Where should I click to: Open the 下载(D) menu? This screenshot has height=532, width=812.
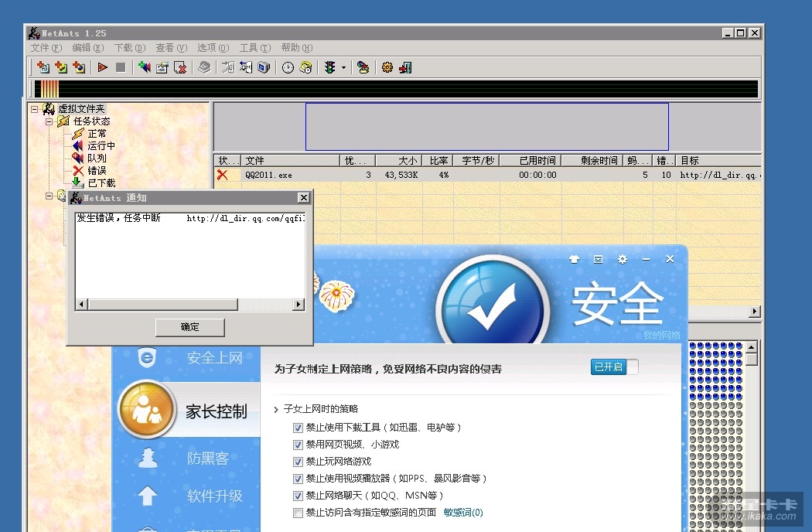[x=130, y=48]
